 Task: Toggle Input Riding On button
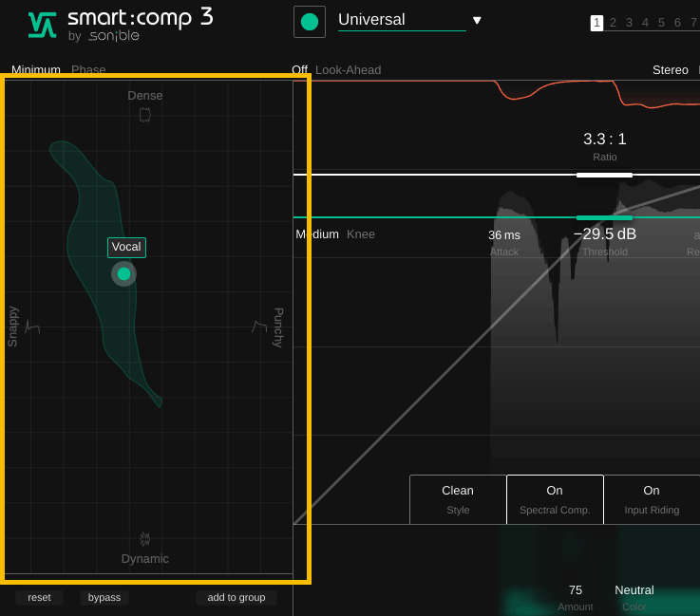click(652, 499)
